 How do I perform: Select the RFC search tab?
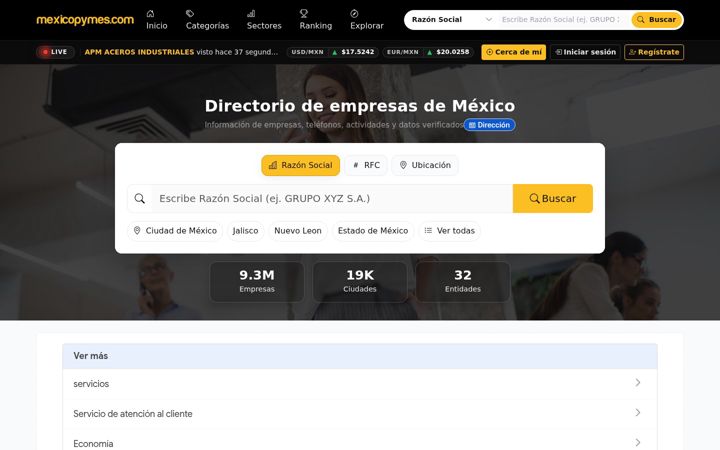(x=366, y=165)
